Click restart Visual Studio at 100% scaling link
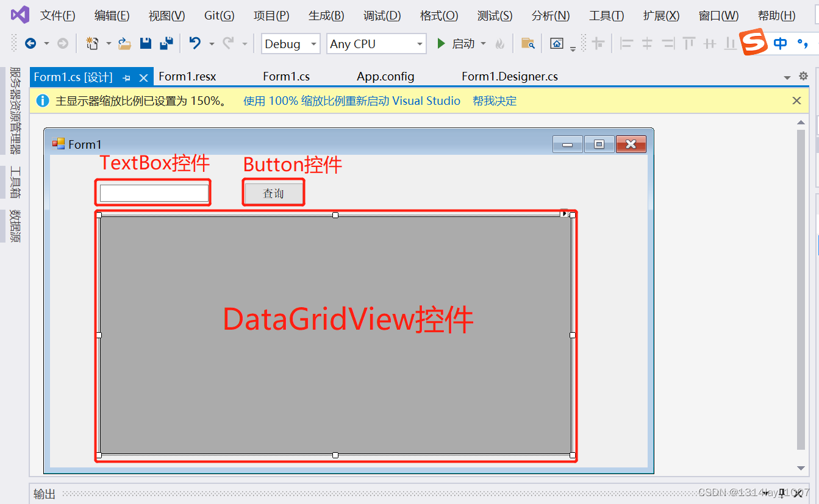 coord(352,101)
